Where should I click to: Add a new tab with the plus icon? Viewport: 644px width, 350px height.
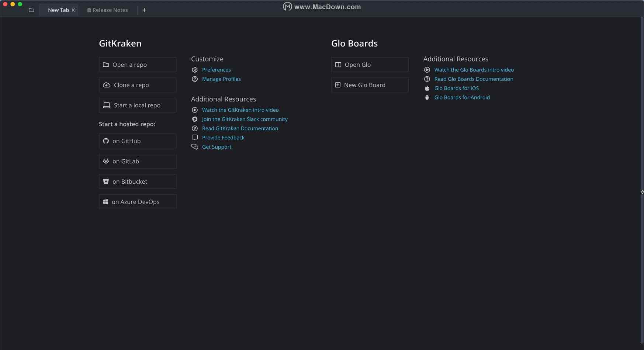[x=144, y=10]
